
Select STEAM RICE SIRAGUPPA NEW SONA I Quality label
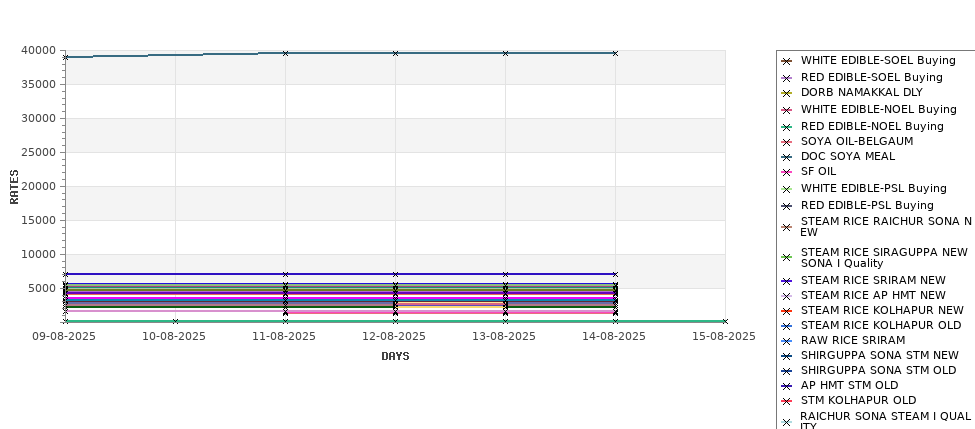(x=884, y=257)
